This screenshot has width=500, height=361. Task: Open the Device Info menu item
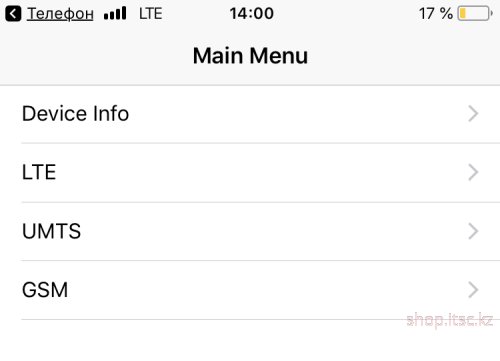point(250,114)
